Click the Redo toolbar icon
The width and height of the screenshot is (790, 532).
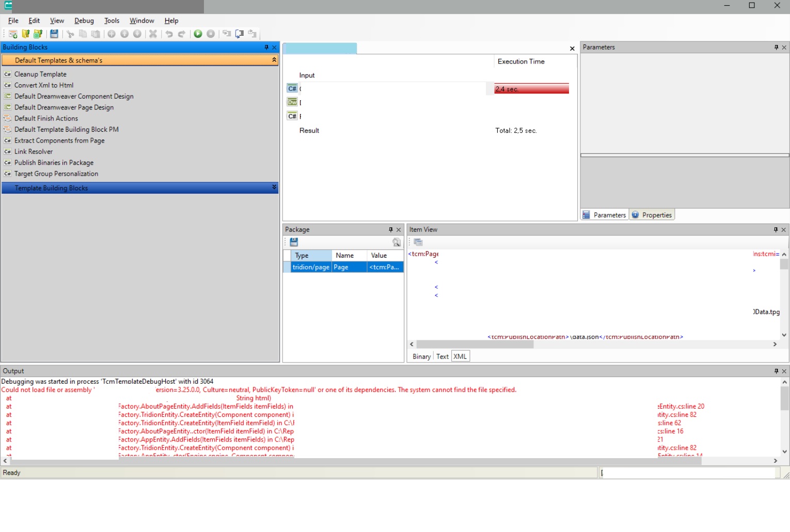click(182, 34)
